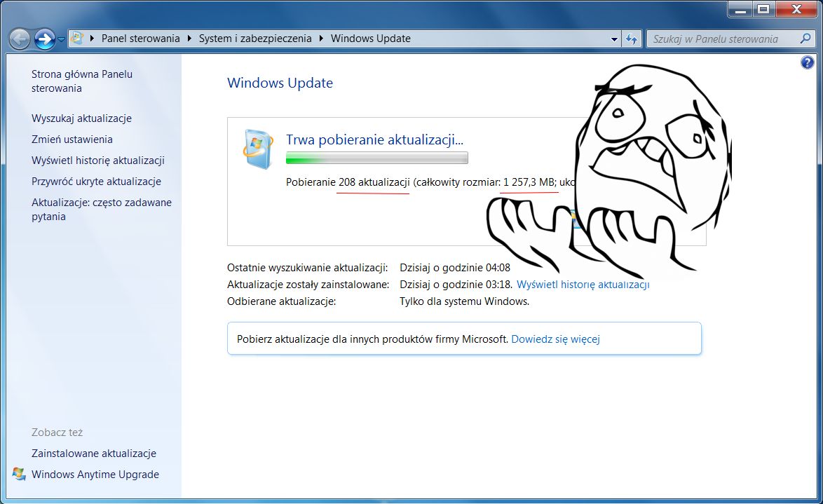Open Zainstalowane aktualizacje

coord(94,453)
